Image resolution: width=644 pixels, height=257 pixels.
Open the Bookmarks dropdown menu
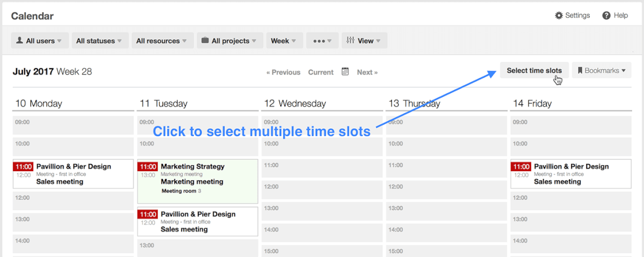[x=602, y=70]
